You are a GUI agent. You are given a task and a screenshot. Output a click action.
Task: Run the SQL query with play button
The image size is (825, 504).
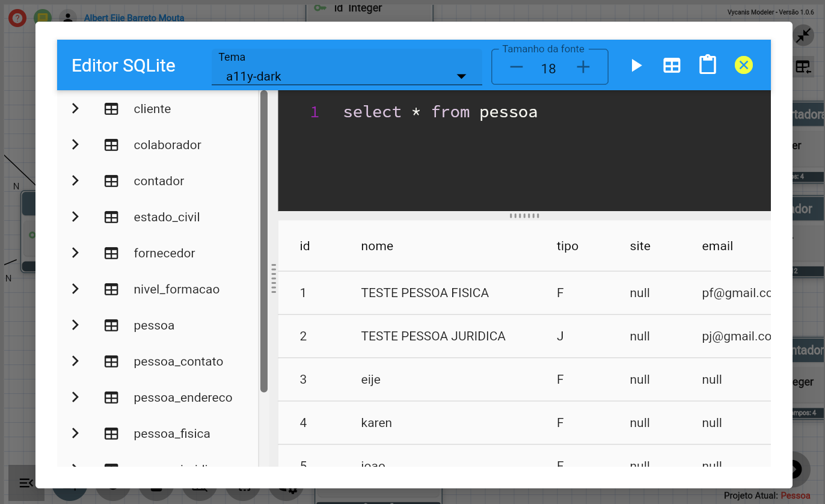point(636,66)
